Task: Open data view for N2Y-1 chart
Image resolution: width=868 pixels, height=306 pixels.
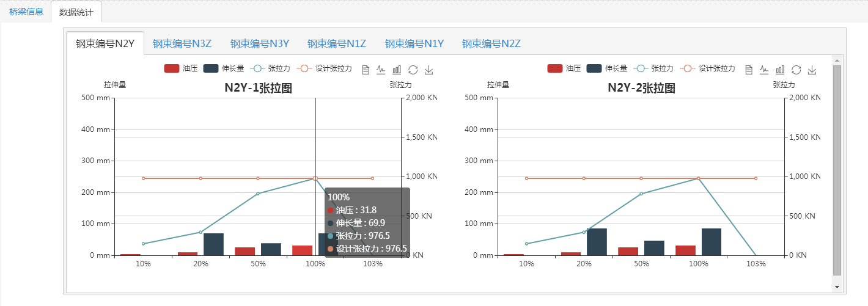Action: click(366, 70)
